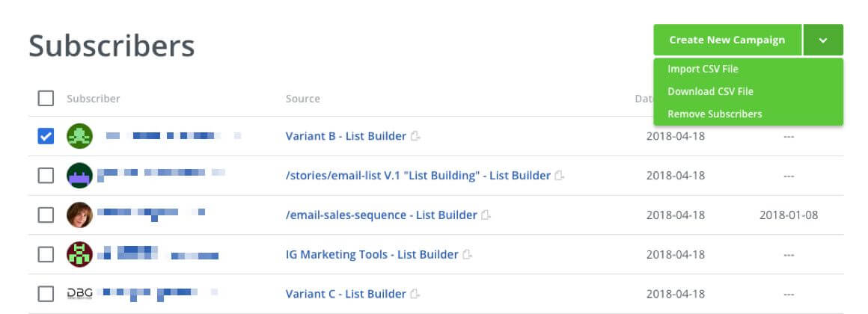Click the page icon after IG Marketing Tools
Screen dimensions: 868x314
click(467, 254)
